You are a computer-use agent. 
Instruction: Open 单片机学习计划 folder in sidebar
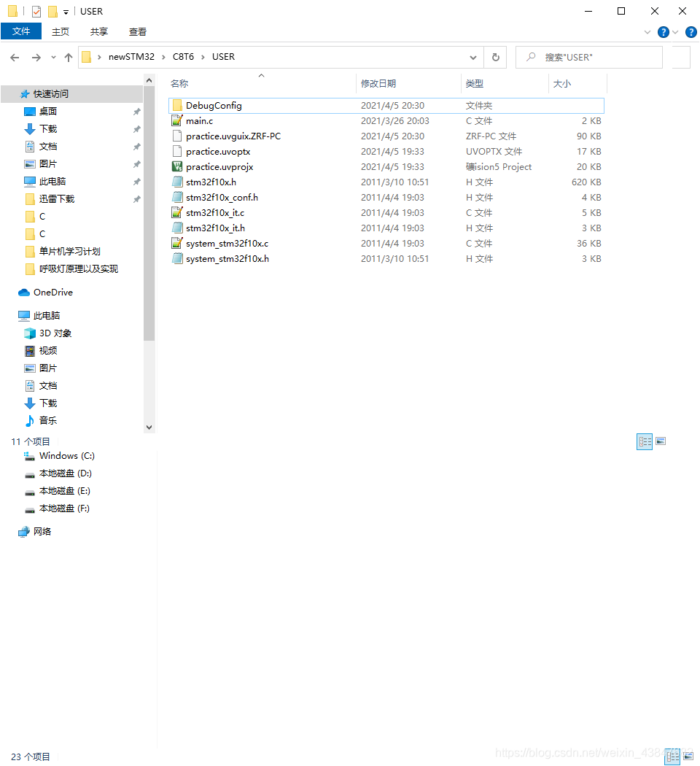pyautogui.click(x=70, y=252)
